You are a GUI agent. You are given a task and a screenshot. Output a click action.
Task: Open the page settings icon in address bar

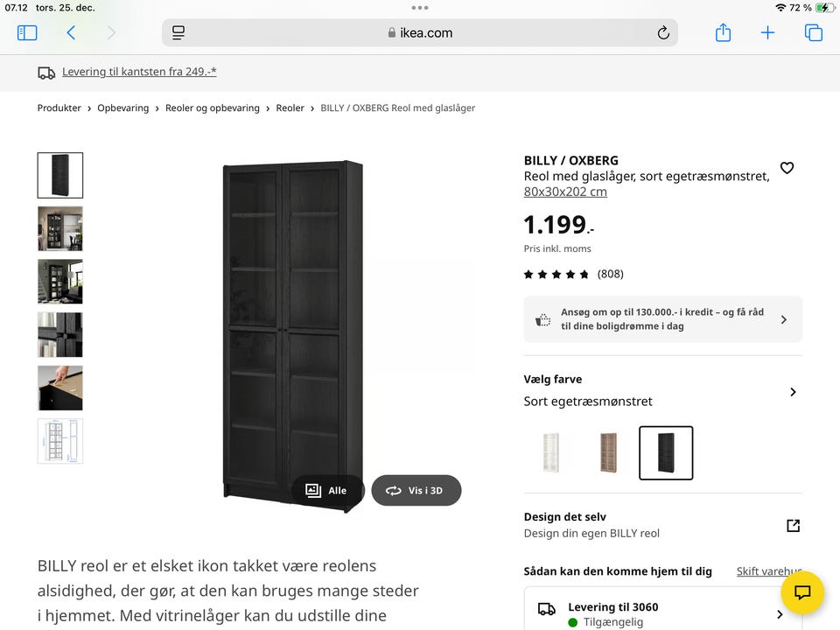tap(178, 33)
